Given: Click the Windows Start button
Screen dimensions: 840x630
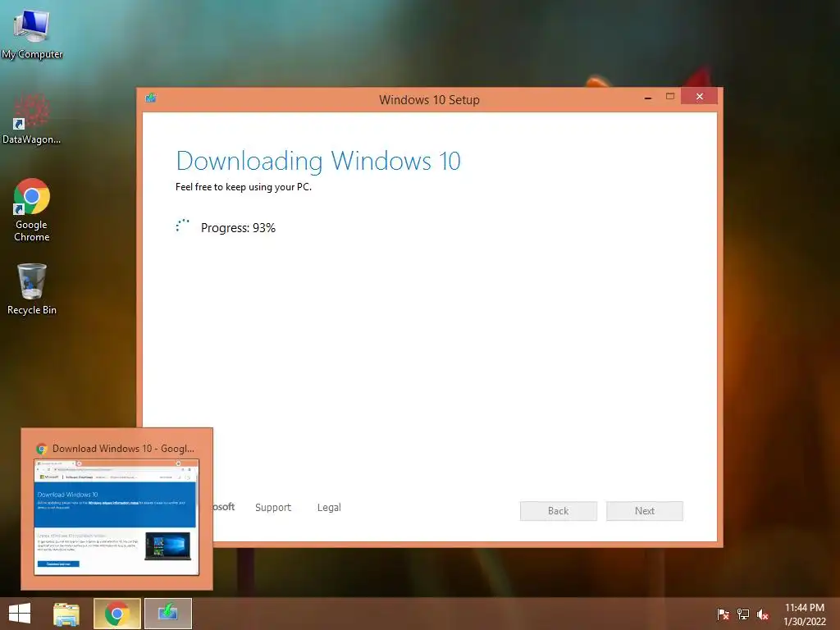Looking at the screenshot, I should click(20, 614).
